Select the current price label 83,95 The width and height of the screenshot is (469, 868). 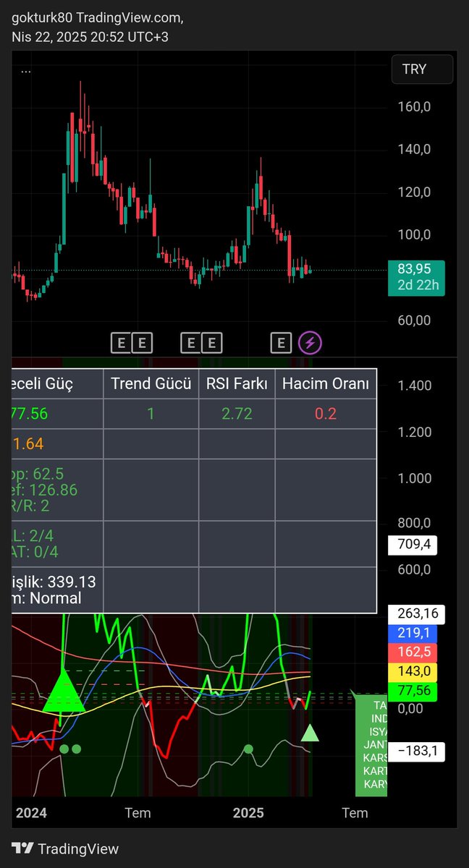415,268
